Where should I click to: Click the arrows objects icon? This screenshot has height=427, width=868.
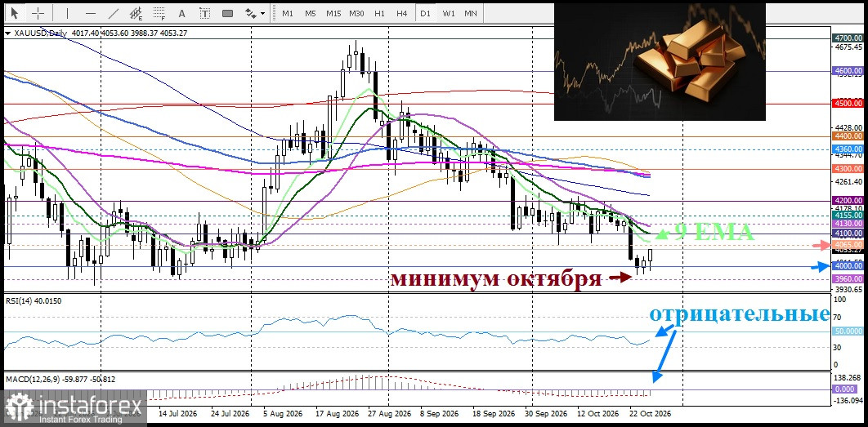(250, 13)
